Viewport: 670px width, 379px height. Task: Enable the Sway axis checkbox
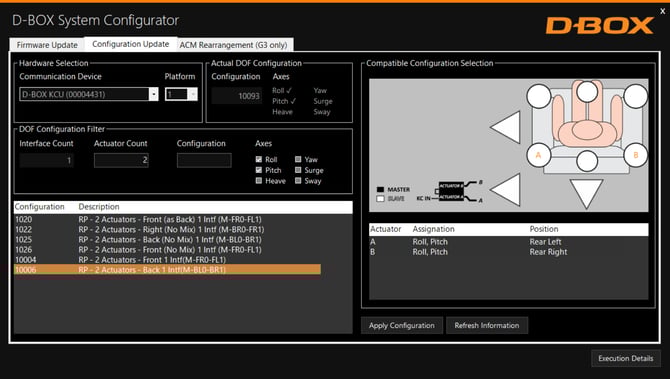(298, 181)
